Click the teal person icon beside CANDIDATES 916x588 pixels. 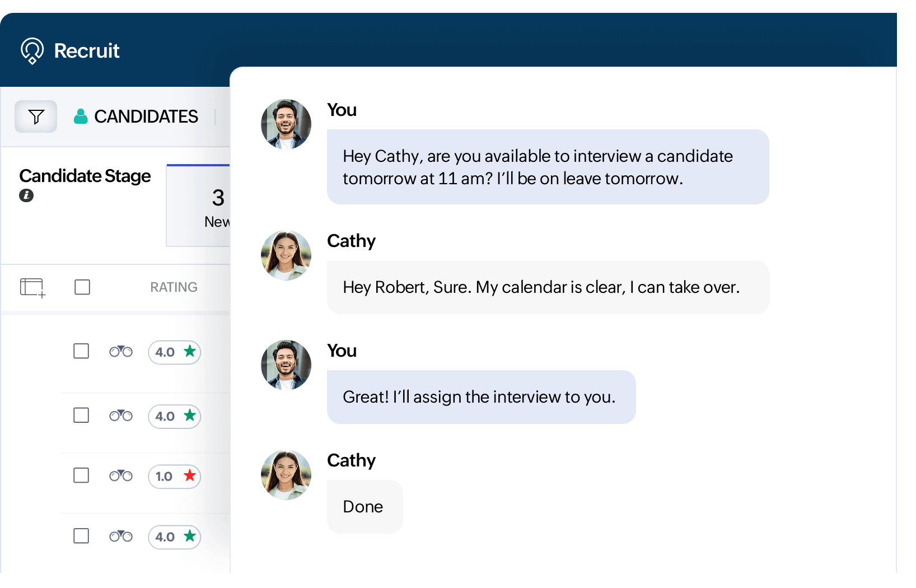82,116
